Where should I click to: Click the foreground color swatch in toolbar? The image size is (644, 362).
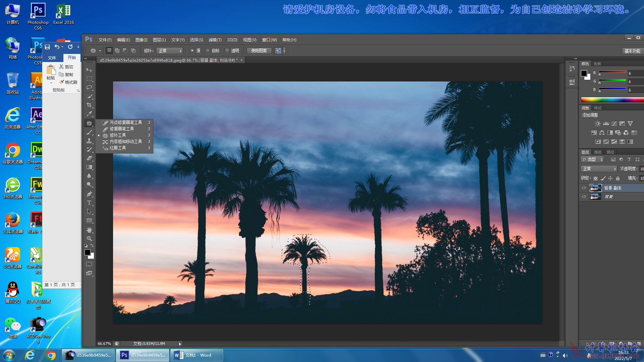point(88,252)
